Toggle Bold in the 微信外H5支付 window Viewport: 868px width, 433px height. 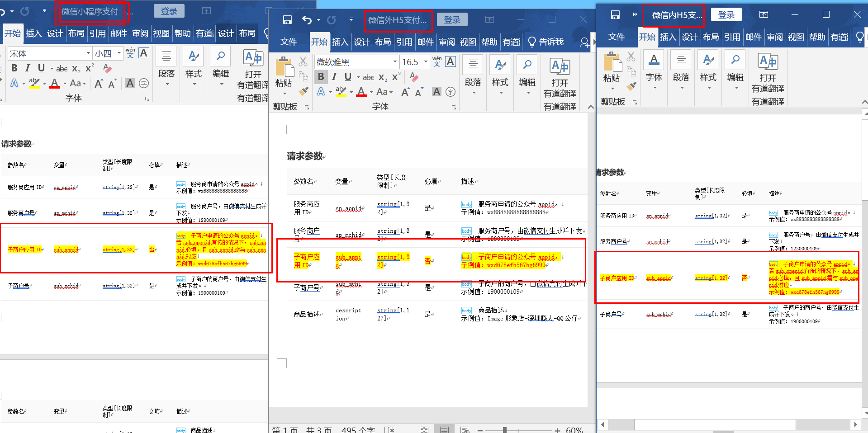pyautogui.click(x=321, y=77)
